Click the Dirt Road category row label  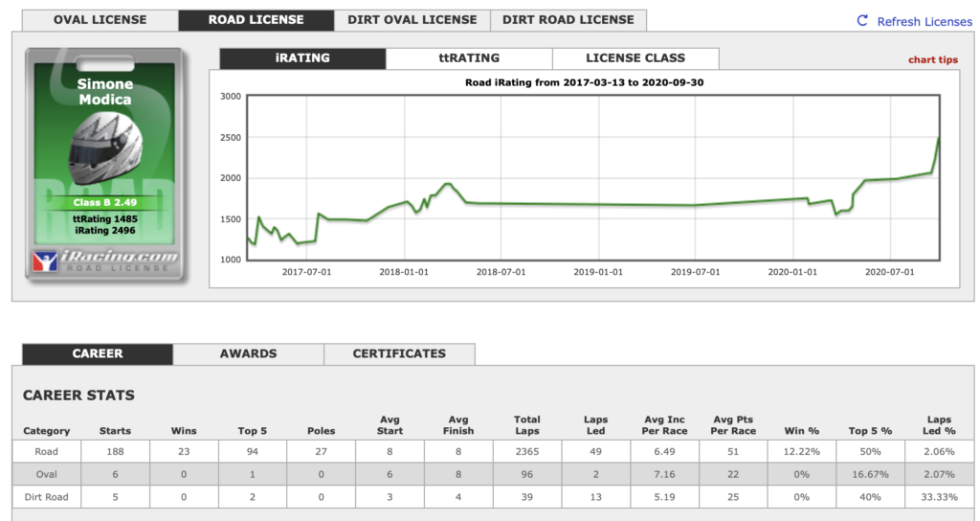coord(46,497)
